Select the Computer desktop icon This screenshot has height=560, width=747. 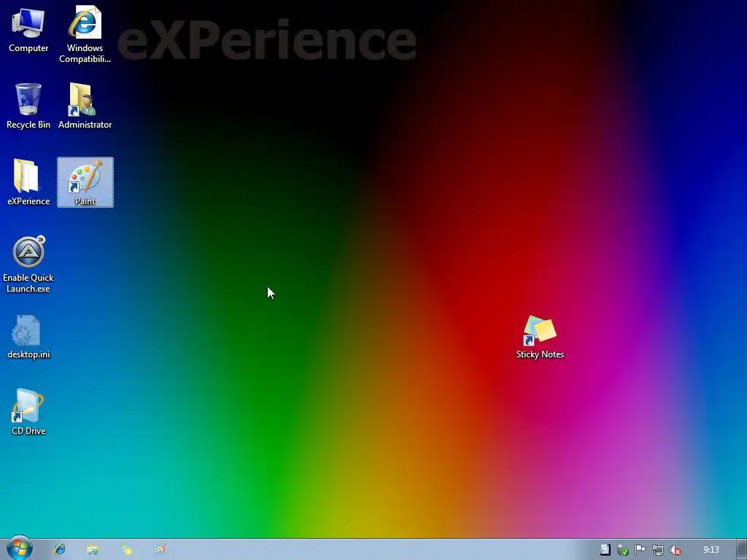28,30
